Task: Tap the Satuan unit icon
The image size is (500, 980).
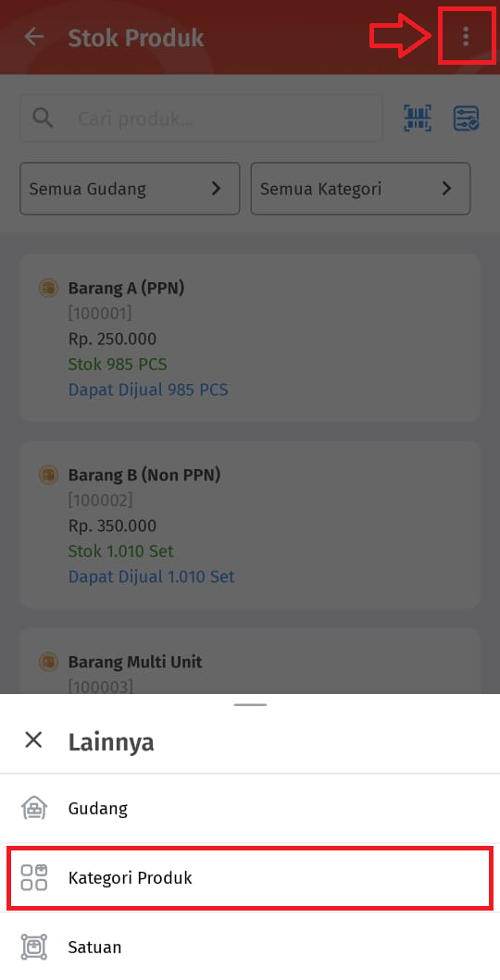Action: [x=33, y=947]
